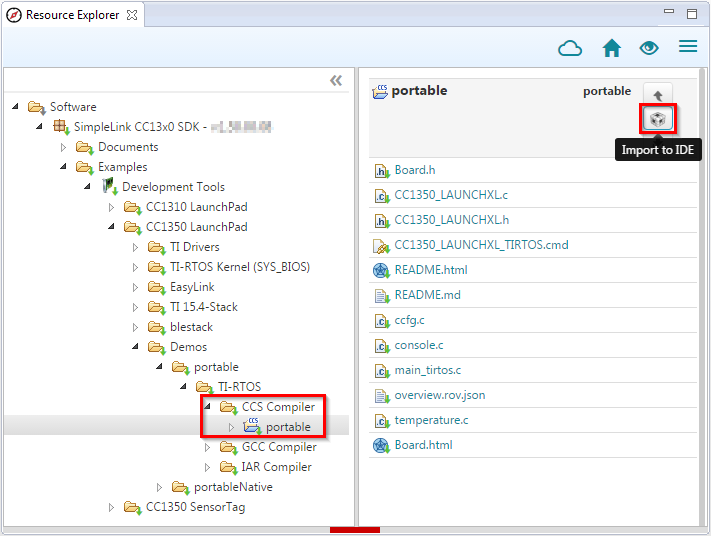Expand the GCC Compiler folder
This screenshot has height=536, width=711.
click(x=207, y=447)
